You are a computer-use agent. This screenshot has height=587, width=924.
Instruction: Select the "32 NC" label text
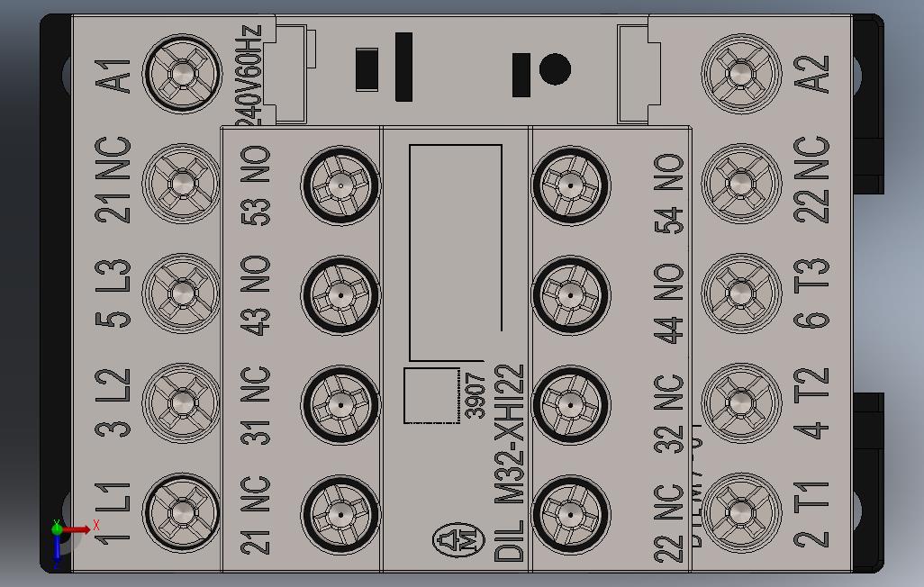coord(669,414)
